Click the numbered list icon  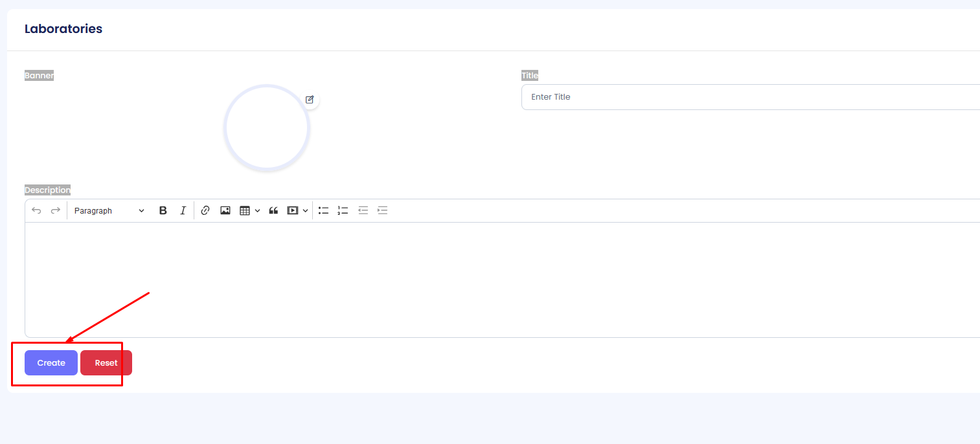343,210
